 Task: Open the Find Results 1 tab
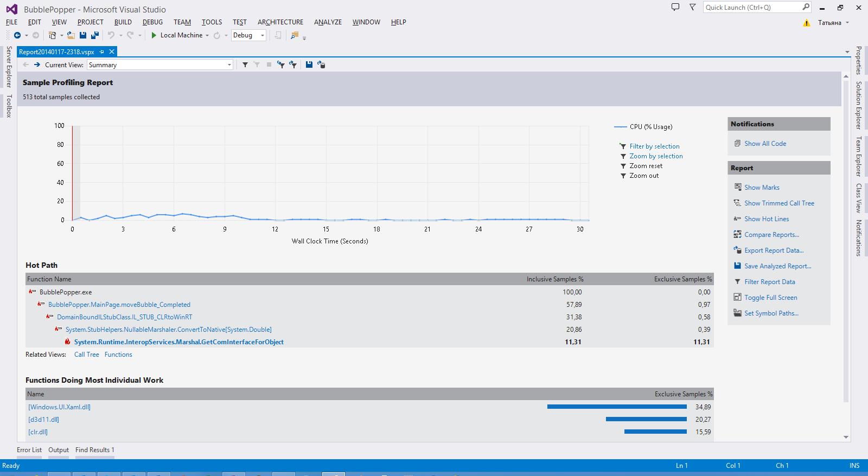pos(95,450)
